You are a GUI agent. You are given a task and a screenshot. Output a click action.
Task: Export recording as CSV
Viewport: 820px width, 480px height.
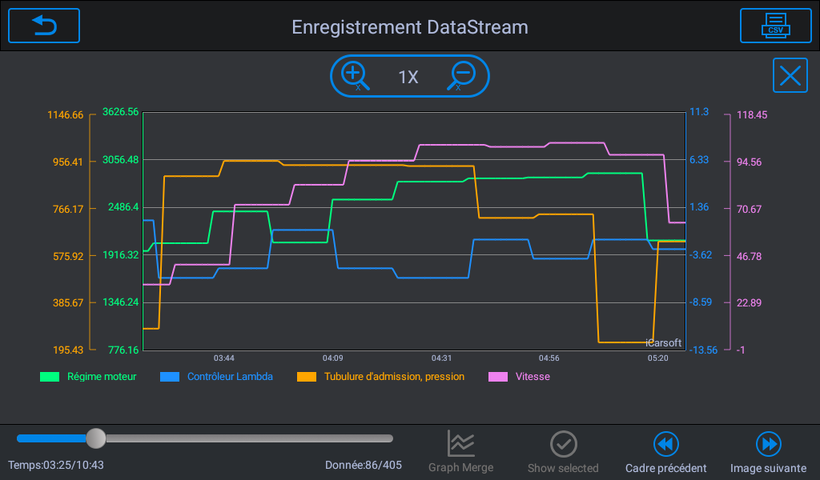click(776, 26)
